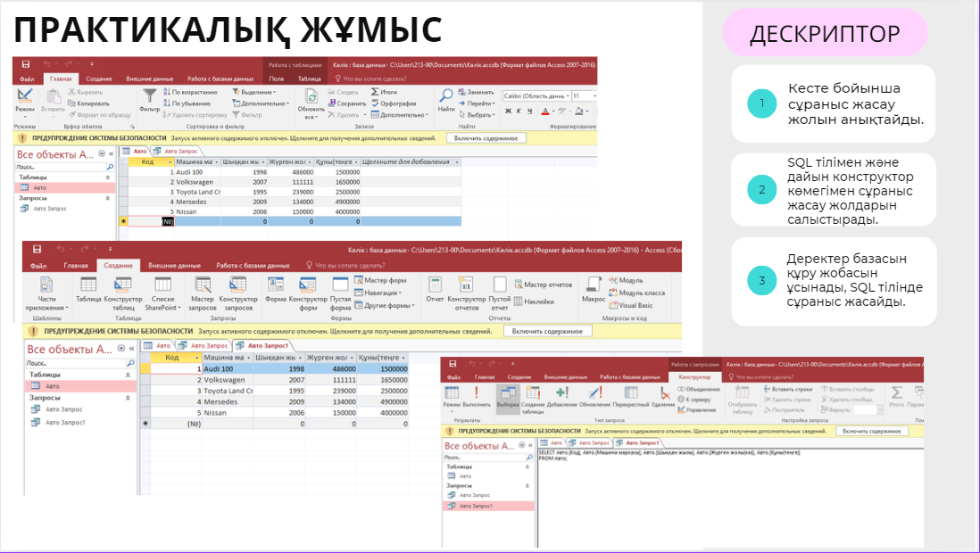980x553 pixels.
Task: Click Таблица icon in Создание-ribbon window
Action: (x=88, y=285)
